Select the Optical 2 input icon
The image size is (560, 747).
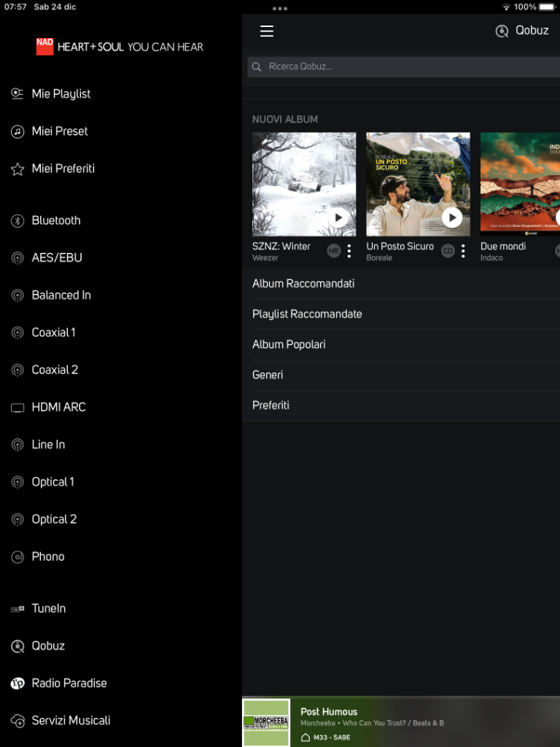coord(17,519)
